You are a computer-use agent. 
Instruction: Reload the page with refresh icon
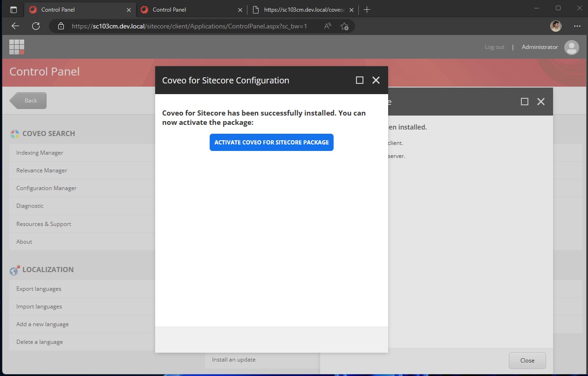click(x=36, y=26)
